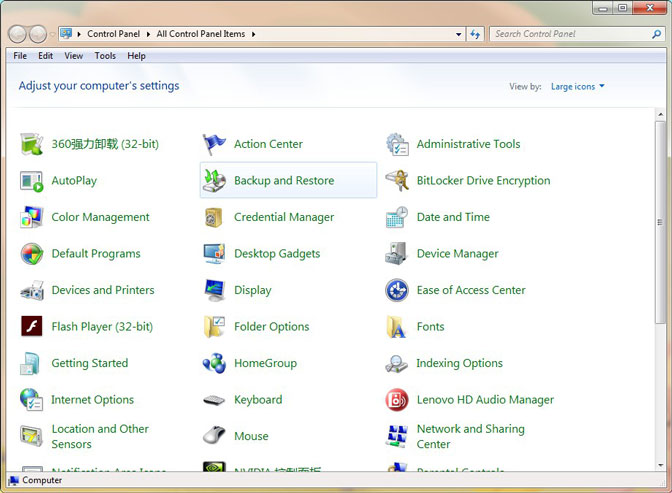Expand the arrow after All Control Panel Items
The width and height of the screenshot is (672, 493).
[253, 34]
